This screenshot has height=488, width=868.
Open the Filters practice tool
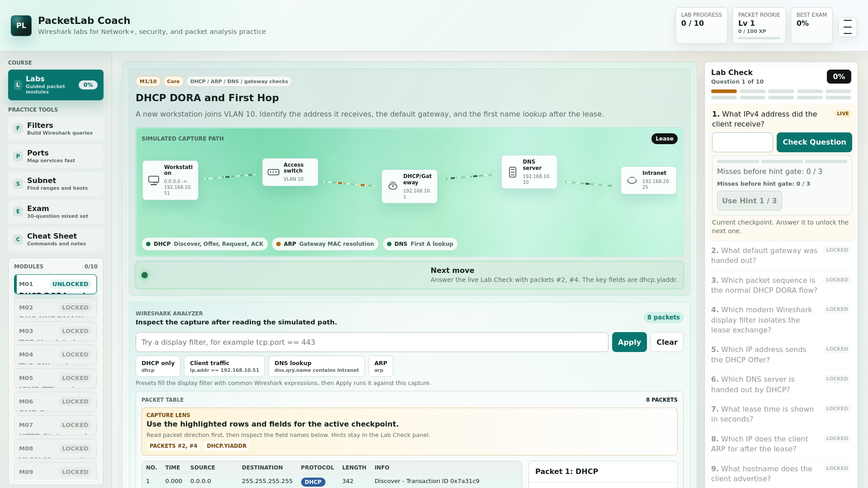click(x=56, y=129)
